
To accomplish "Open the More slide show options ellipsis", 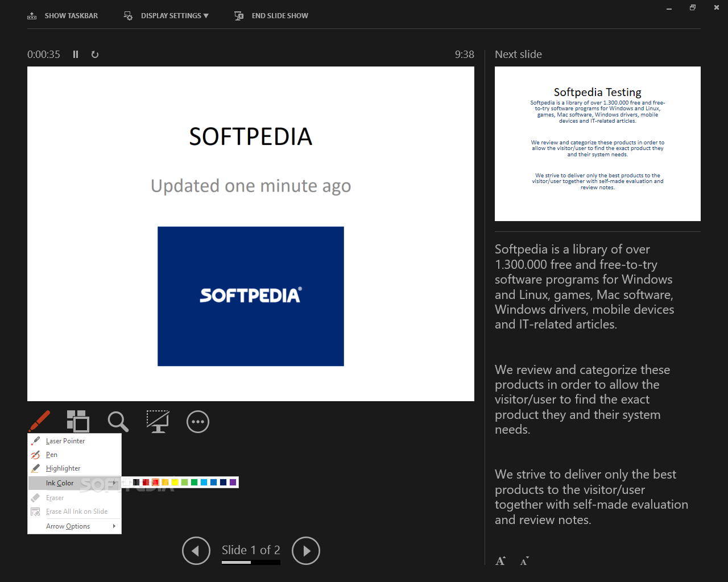I will click(x=198, y=421).
